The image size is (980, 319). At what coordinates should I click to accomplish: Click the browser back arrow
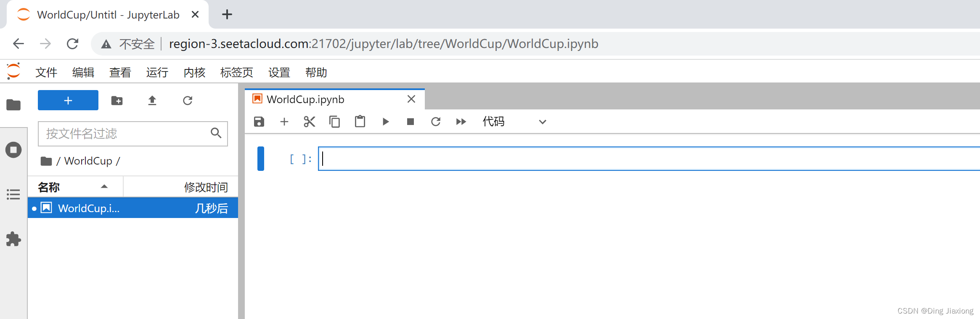coord(19,43)
